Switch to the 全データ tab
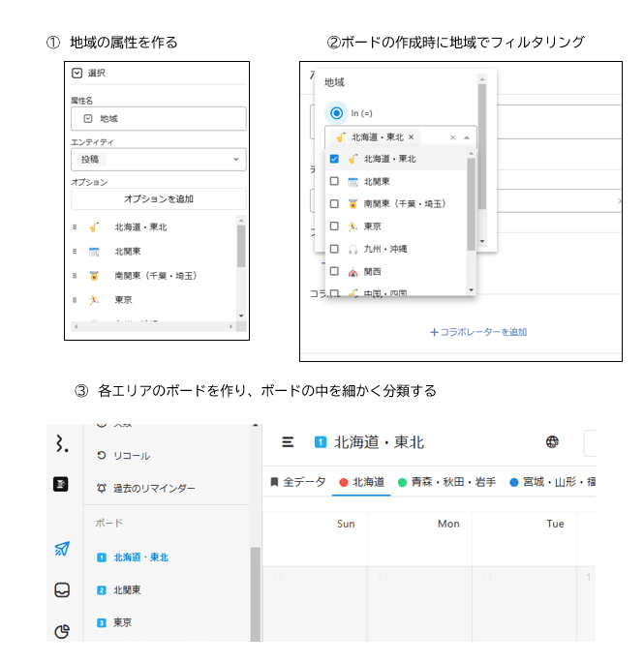 (298, 481)
